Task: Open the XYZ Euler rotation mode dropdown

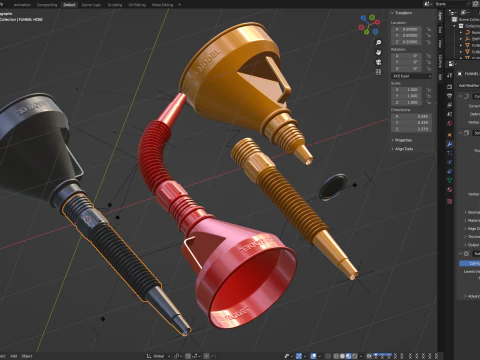Action: (412, 76)
